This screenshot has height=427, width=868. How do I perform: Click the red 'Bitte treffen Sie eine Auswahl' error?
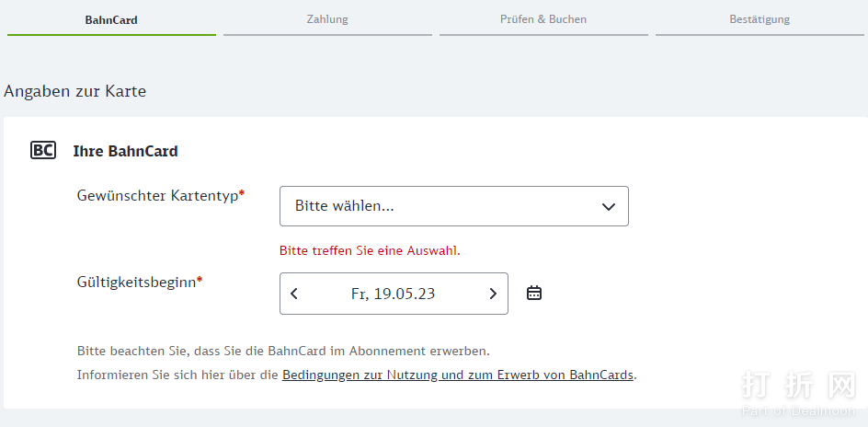(370, 250)
